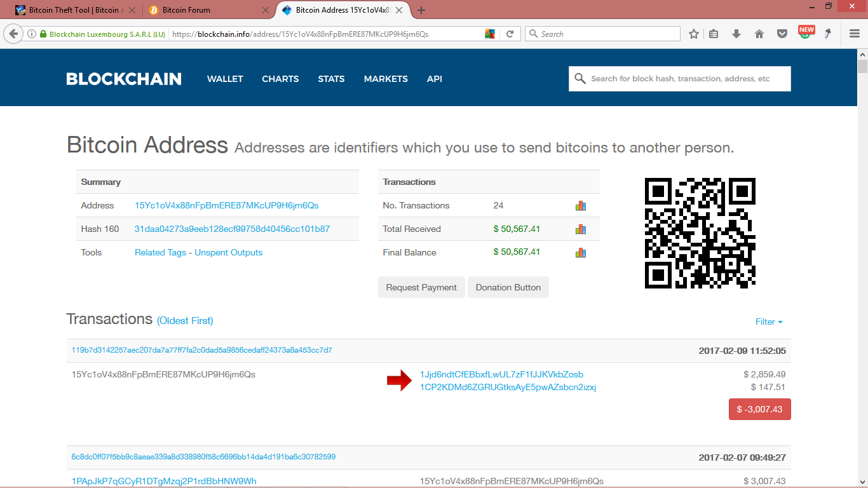Open the MARKETS menu item

point(386,79)
